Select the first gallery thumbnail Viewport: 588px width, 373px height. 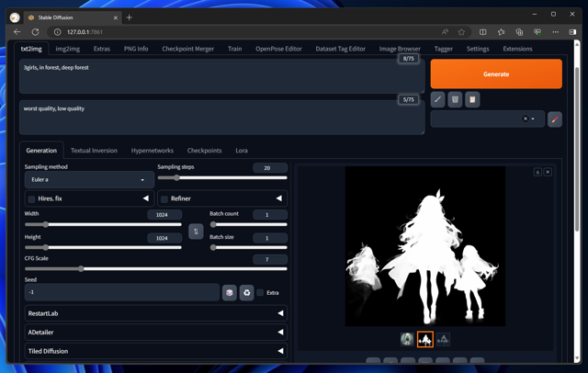407,339
